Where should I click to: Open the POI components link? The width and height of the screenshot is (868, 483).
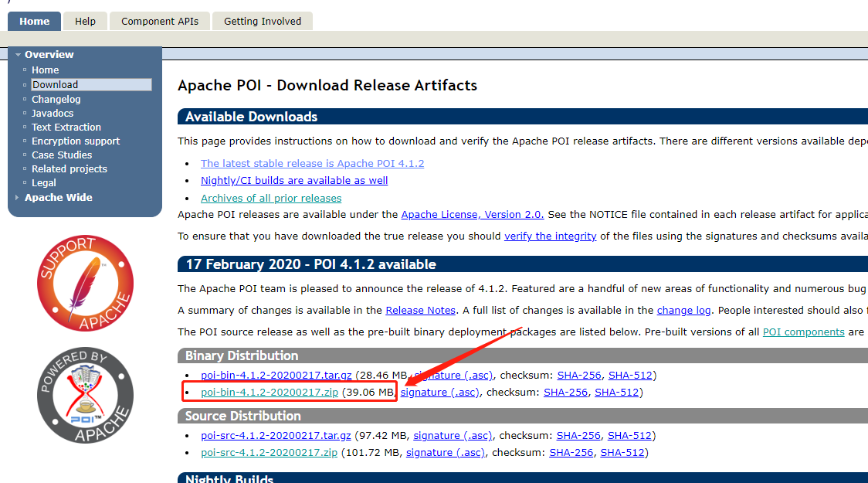(x=803, y=332)
